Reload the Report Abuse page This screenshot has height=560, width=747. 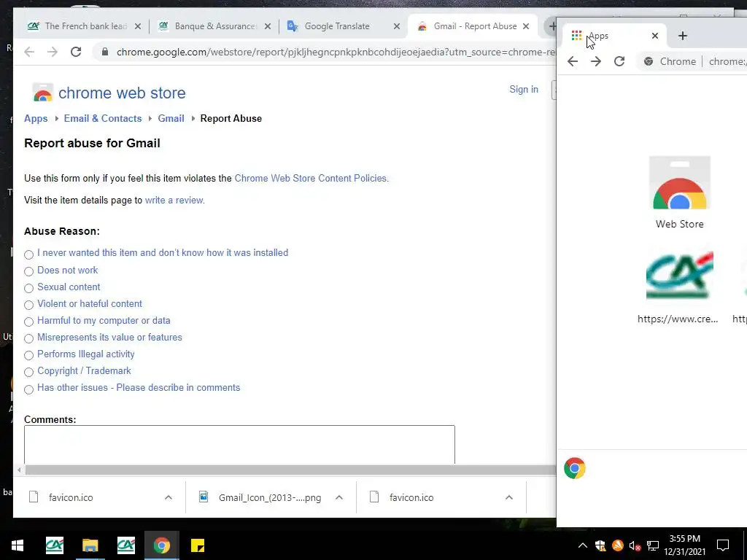pos(76,52)
